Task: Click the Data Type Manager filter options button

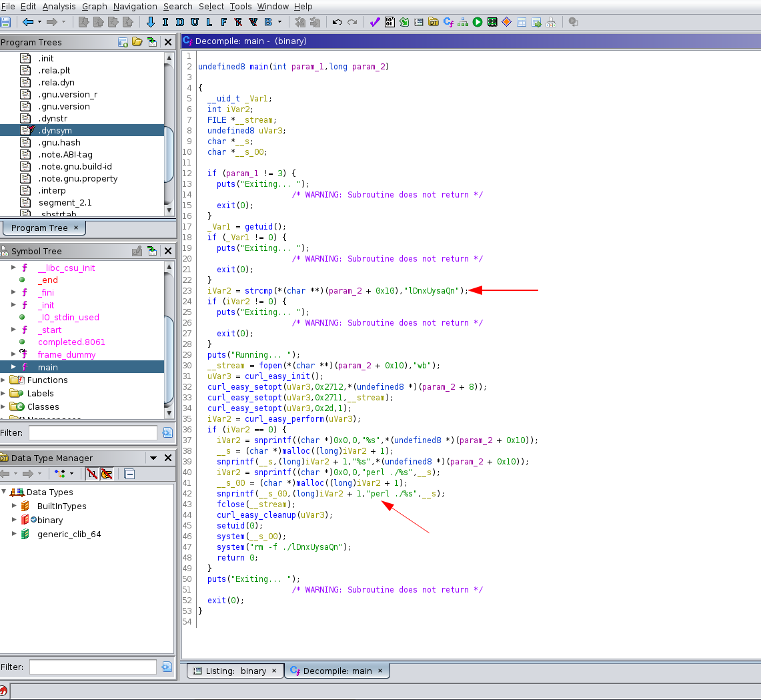Action: 167,667
